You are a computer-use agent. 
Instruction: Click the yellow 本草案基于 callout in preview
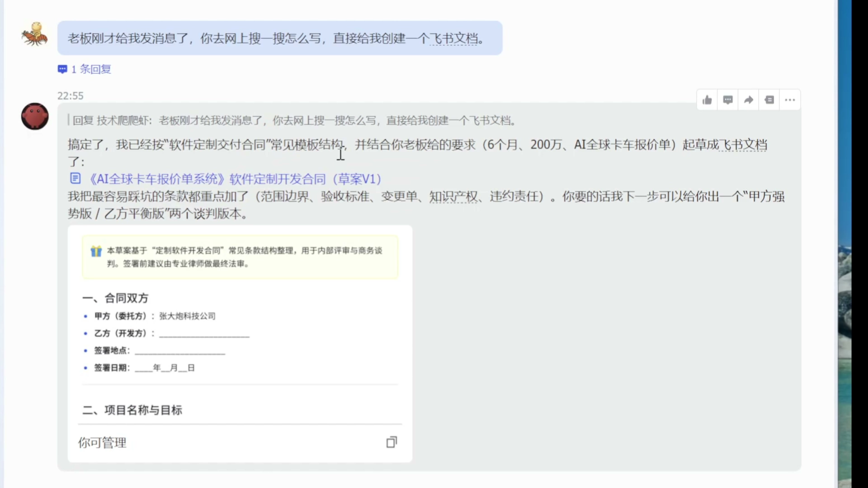click(x=240, y=257)
